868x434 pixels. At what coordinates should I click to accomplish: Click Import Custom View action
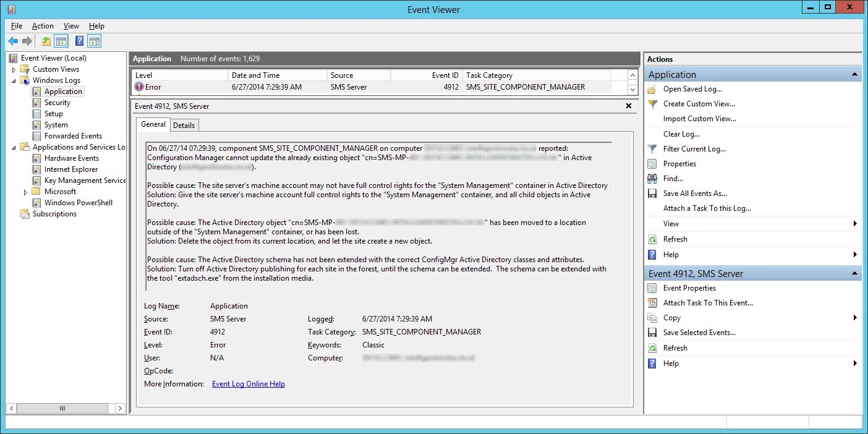[x=700, y=119]
